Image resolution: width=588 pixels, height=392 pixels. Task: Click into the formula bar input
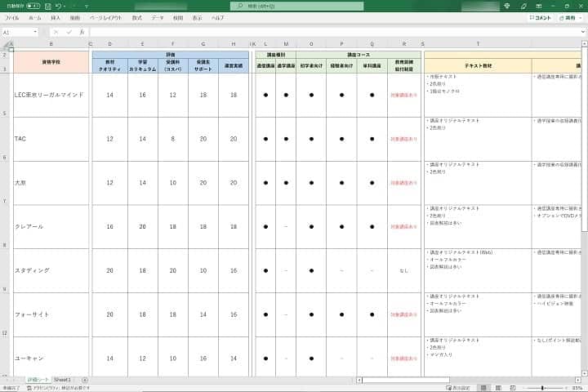click(x=334, y=33)
